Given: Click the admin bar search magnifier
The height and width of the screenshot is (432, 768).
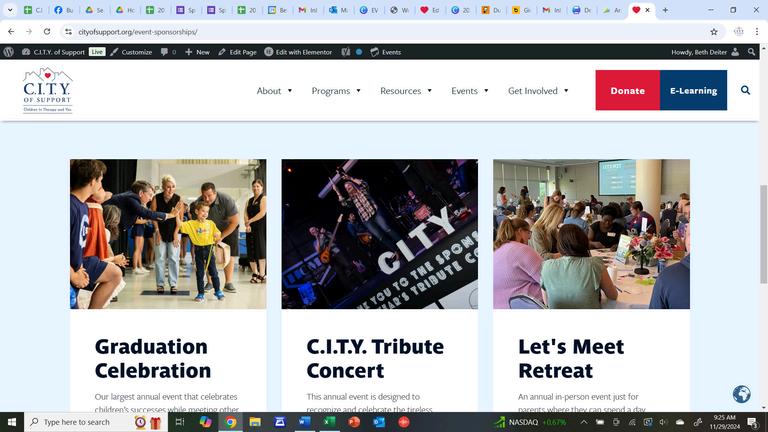Looking at the screenshot, I should pos(751,52).
